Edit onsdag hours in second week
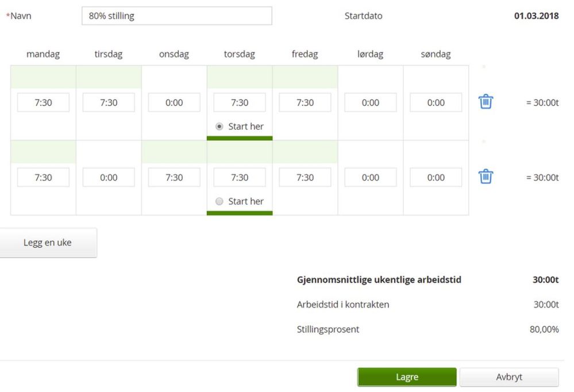Image resolution: width=574 pixels, height=392 pixels. [174, 177]
